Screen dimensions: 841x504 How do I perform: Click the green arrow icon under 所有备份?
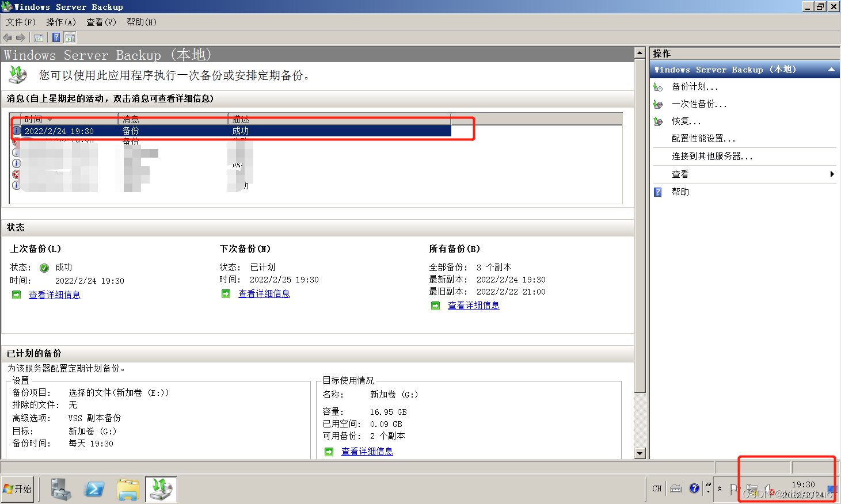coord(436,306)
